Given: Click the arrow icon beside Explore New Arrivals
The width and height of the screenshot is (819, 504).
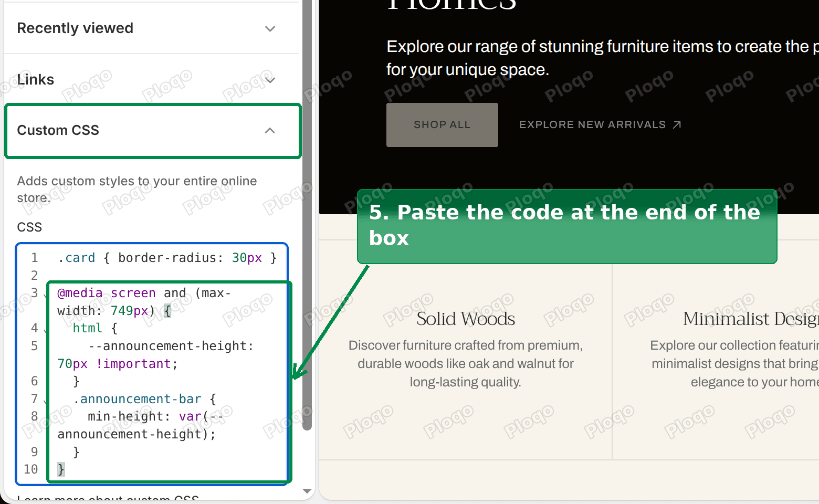Looking at the screenshot, I should point(677,125).
